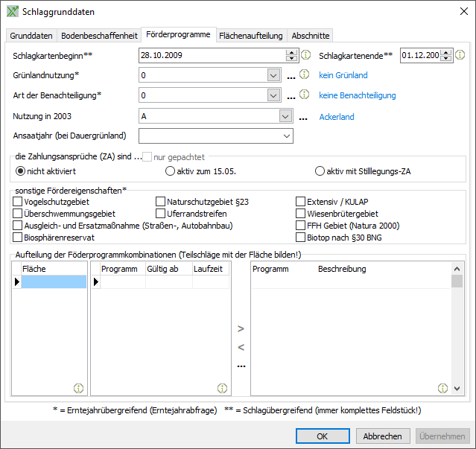Tick the Biosphärenreservat checkbox

18,238
